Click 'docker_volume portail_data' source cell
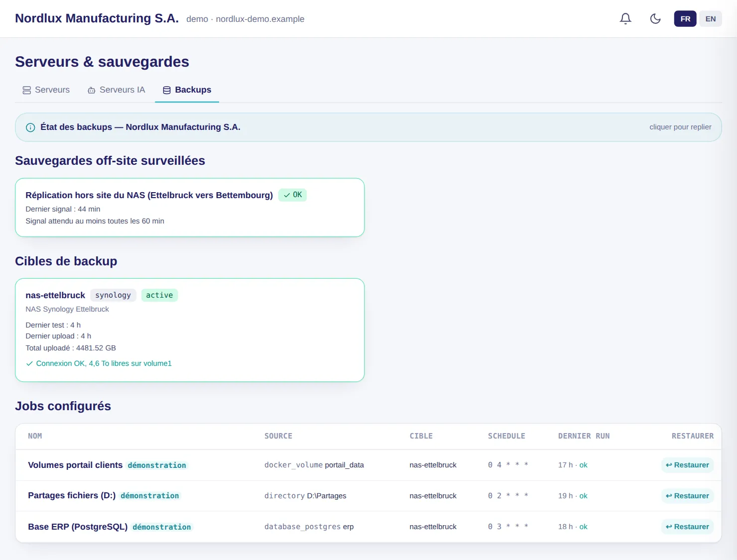This screenshot has height=560, width=737. [314, 465]
